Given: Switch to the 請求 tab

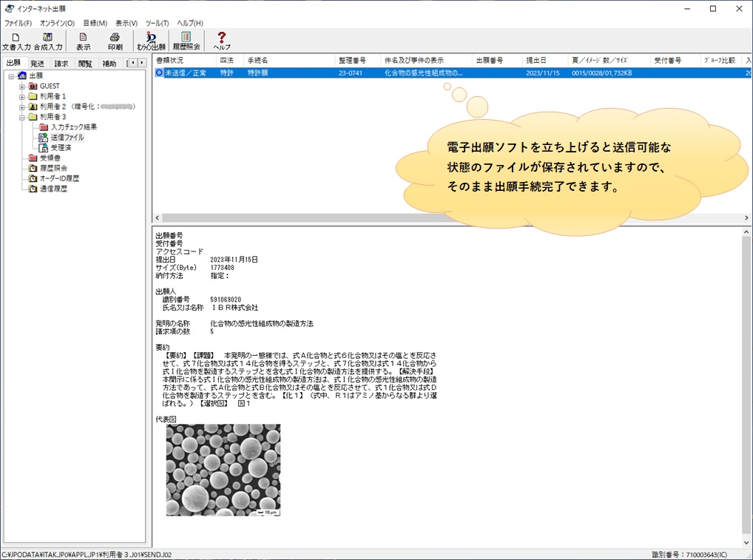Looking at the screenshot, I should click(61, 64).
